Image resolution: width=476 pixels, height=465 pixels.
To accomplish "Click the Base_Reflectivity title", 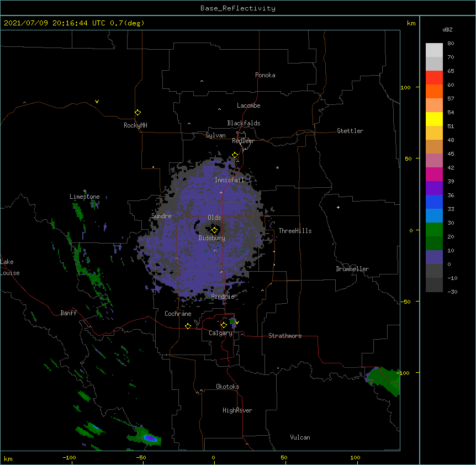I will 238,8.
